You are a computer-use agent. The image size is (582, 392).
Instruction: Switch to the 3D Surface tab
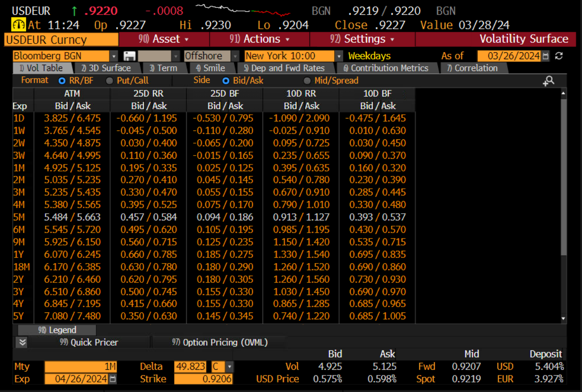(x=106, y=68)
